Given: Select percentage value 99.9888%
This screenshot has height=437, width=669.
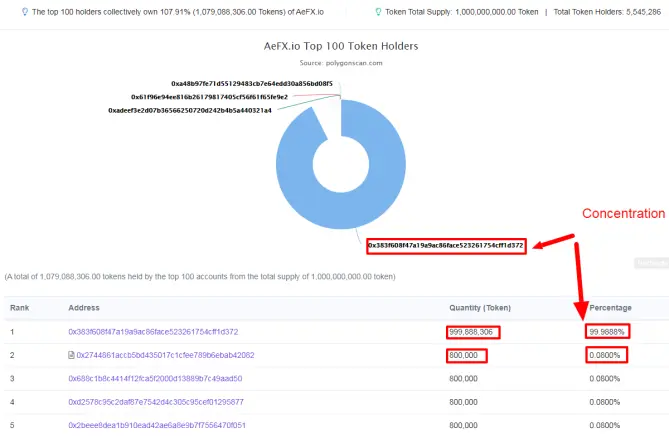Looking at the screenshot, I should [607, 332].
